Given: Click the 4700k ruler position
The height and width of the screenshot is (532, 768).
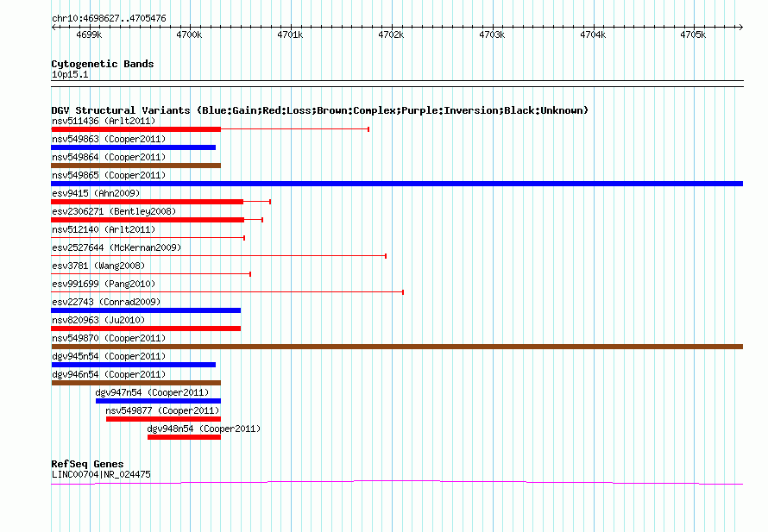Looking at the screenshot, I should click(x=189, y=34).
